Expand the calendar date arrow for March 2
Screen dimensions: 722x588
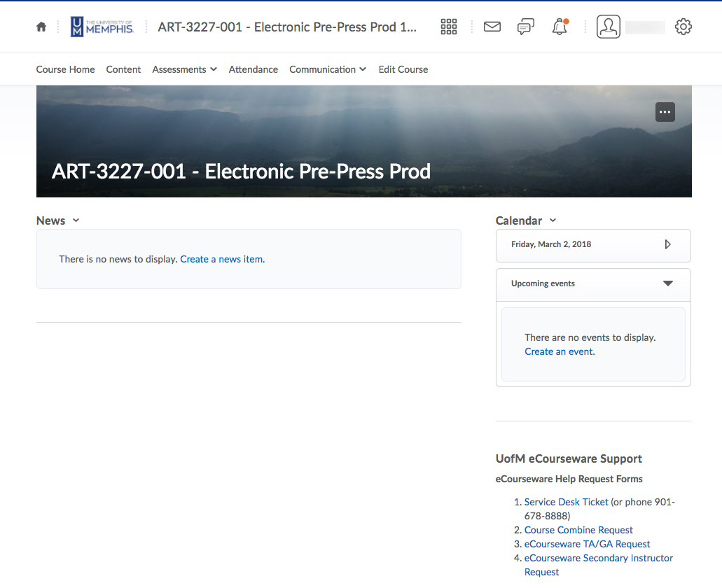click(x=667, y=244)
